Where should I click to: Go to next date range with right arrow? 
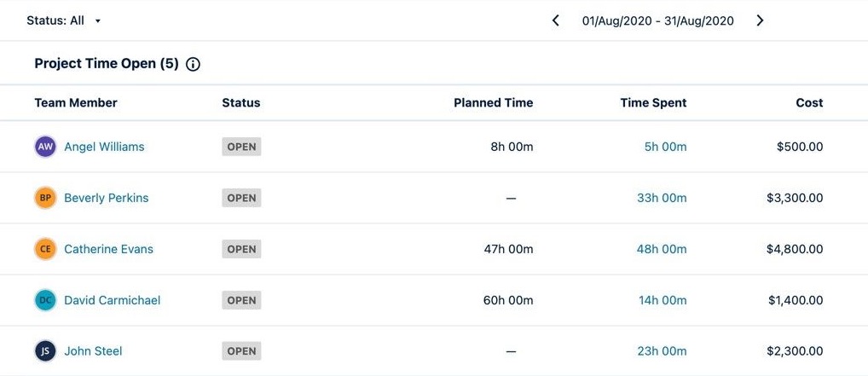760,20
